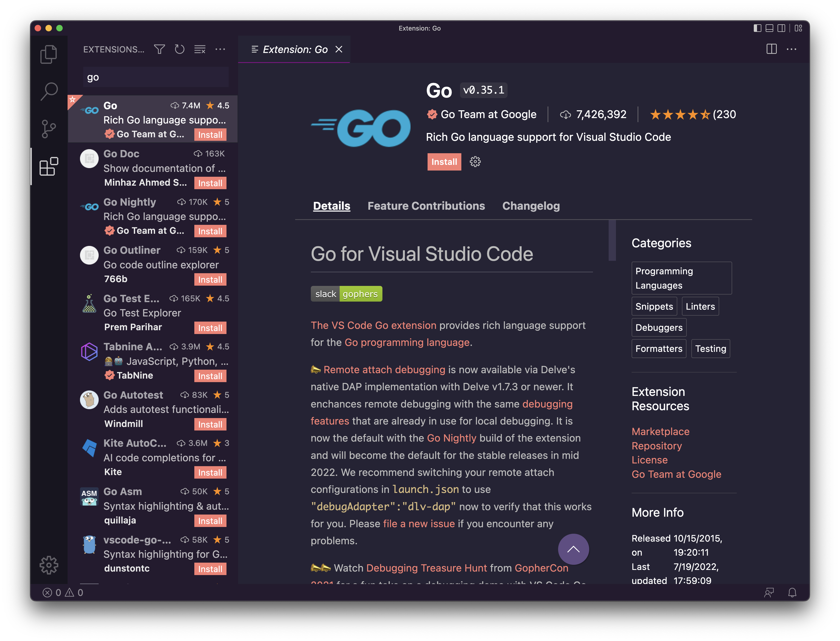Toggle secondary side bar layout button
This screenshot has width=840, height=641.
[x=781, y=28]
